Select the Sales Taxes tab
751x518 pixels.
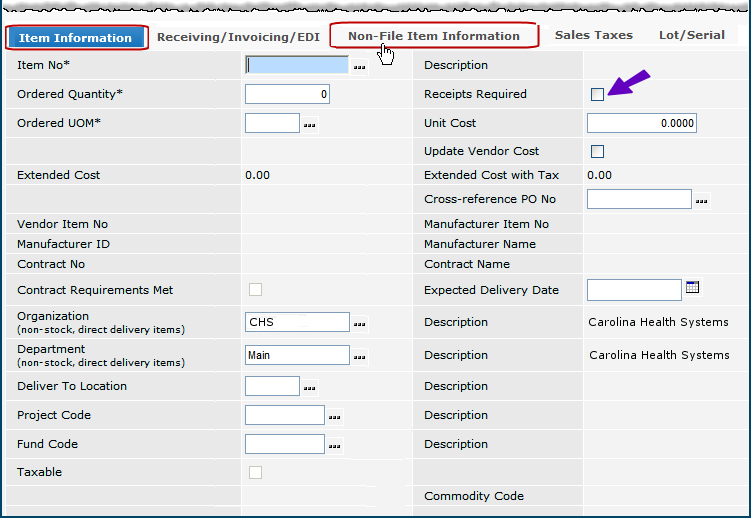(x=593, y=35)
